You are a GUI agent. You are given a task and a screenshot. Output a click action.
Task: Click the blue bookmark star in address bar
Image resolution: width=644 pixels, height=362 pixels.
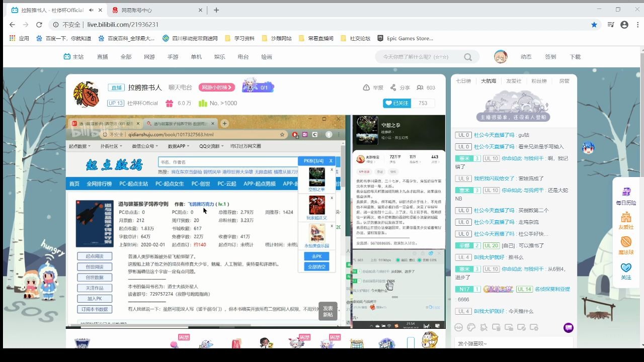click(x=594, y=25)
